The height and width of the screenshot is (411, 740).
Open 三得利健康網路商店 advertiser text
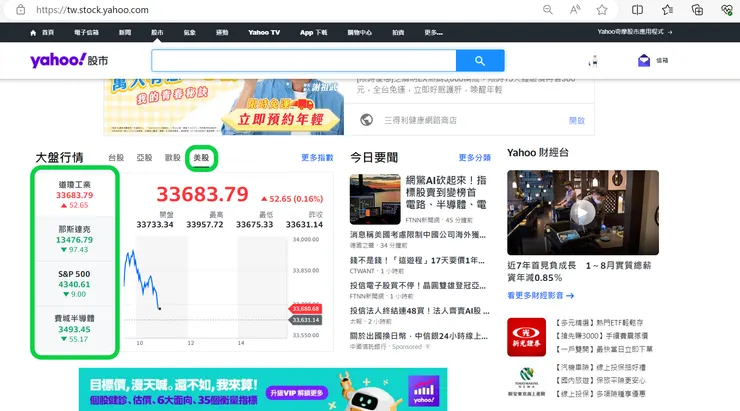(420, 120)
